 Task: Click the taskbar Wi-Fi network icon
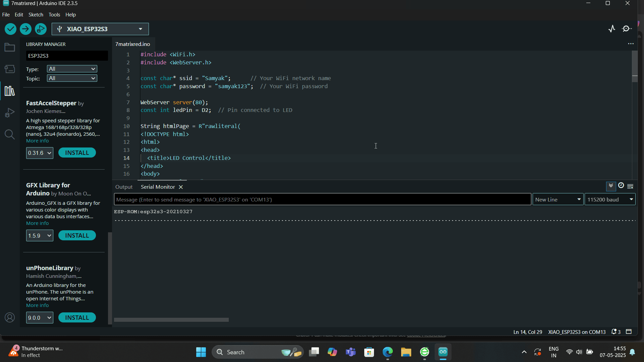click(x=569, y=352)
